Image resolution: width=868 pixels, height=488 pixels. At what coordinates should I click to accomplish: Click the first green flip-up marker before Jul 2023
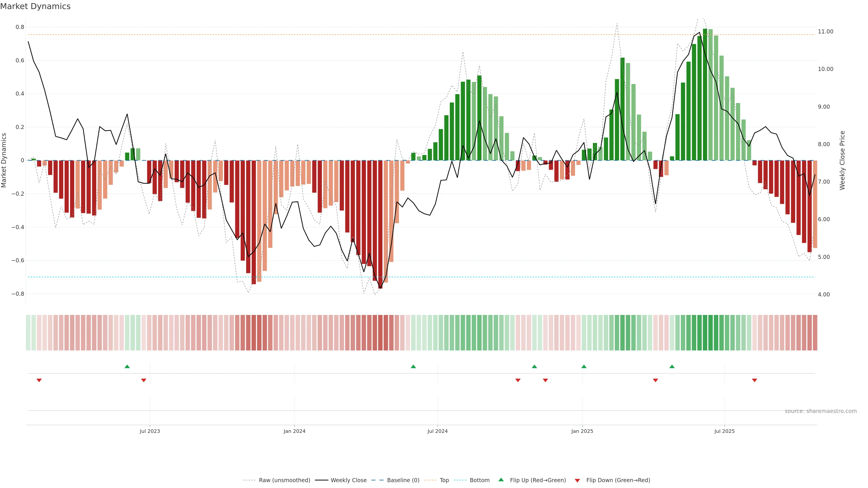click(127, 366)
